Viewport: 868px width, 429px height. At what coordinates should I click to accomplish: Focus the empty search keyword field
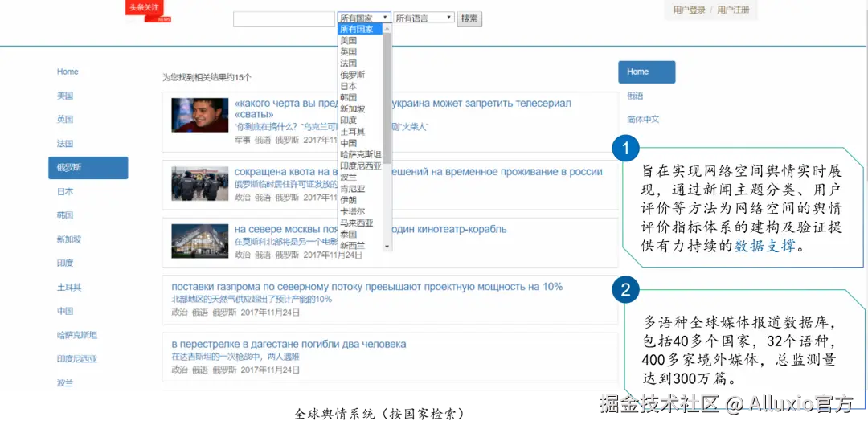[284, 18]
